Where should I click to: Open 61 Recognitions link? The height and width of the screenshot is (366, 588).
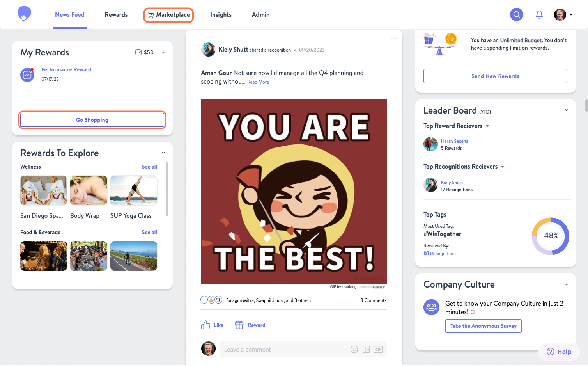440,253
